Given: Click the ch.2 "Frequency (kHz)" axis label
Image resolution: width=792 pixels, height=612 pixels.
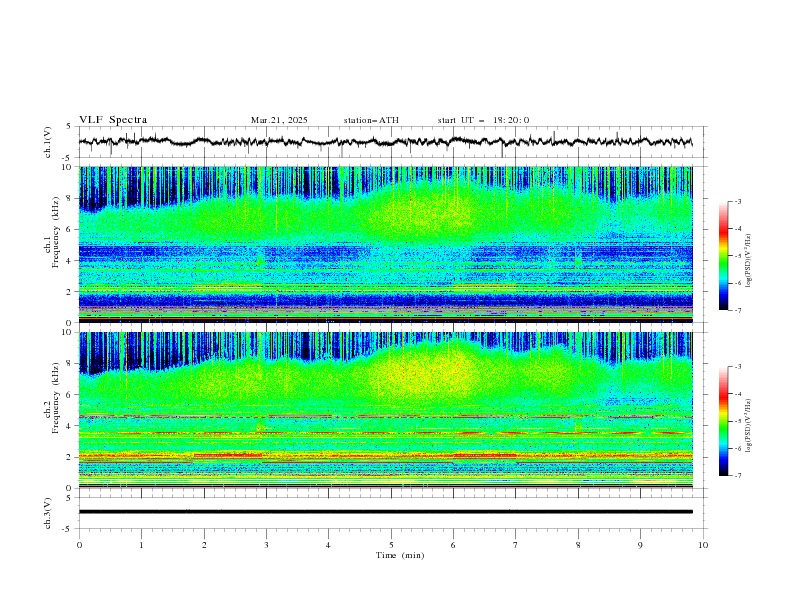Looking at the screenshot, I should 56,398.
